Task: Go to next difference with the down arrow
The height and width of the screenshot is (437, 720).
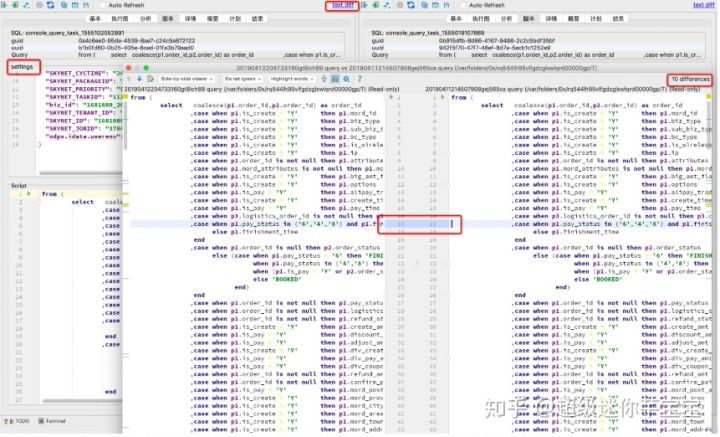Action: point(139,79)
